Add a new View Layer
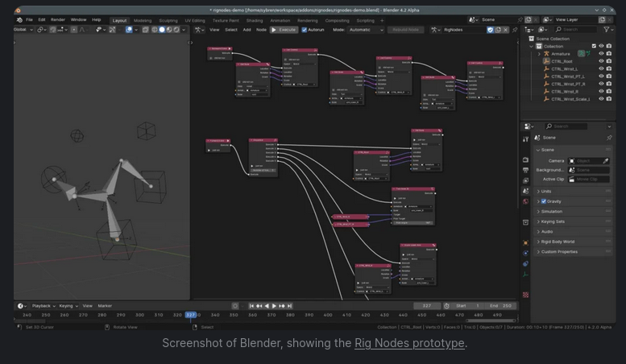 pos(602,19)
